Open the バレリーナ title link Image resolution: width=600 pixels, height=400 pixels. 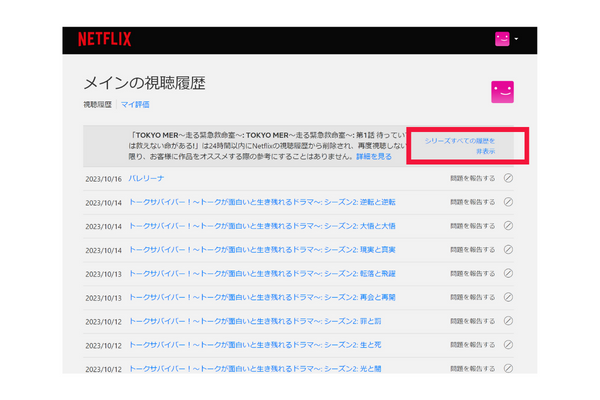tap(146, 178)
